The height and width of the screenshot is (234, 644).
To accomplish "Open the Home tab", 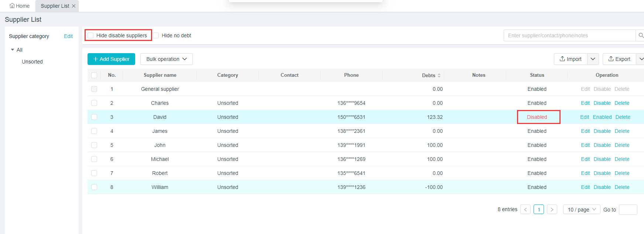I will tap(20, 6).
